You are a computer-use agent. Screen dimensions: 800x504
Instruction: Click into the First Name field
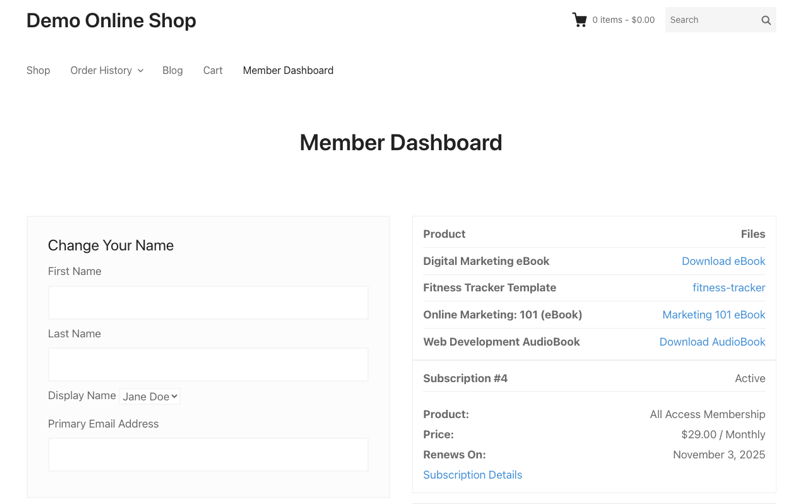[208, 303]
